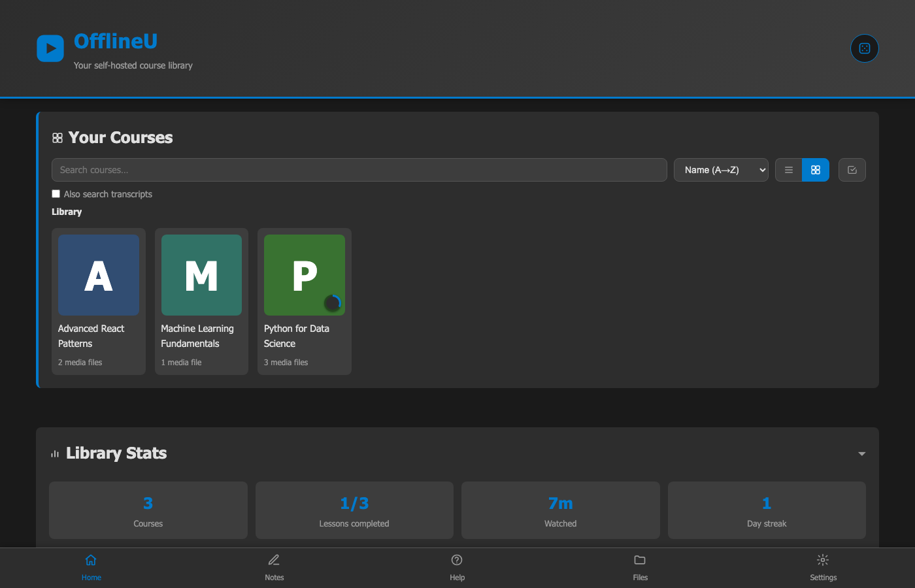Image resolution: width=915 pixels, height=588 pixels.
Task: Open Notes tab in bottom navigation
Action: [274, 568]
